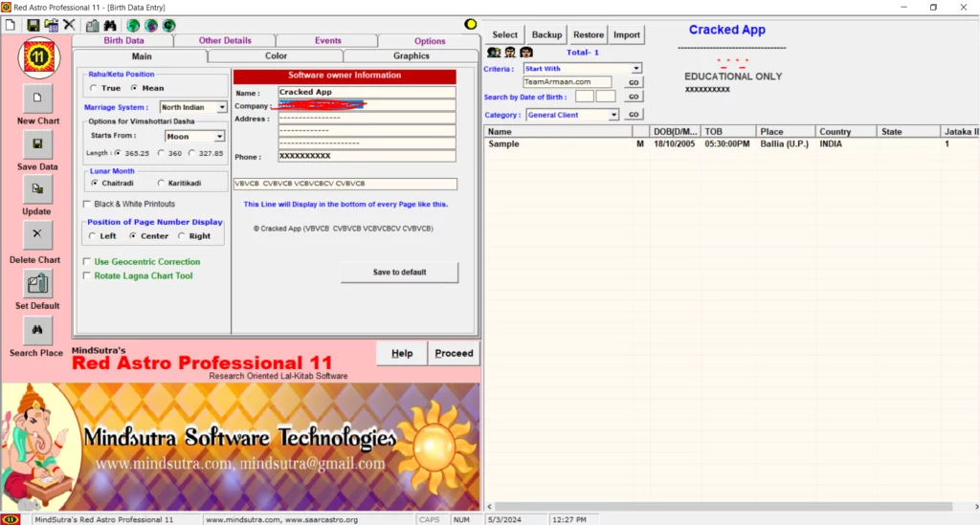Click the Import button
The height and width of the screenshot is (525, 980).
point(626,35)
